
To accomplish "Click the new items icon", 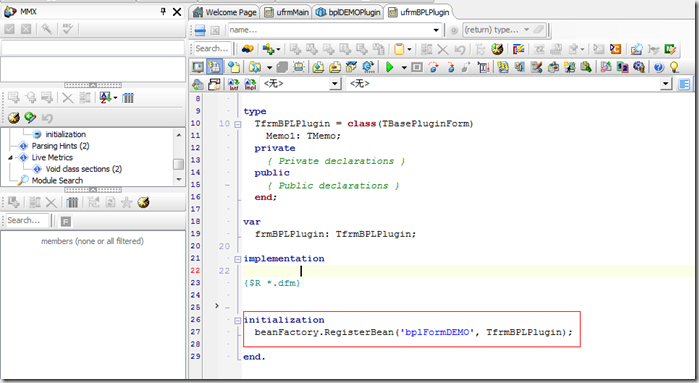I will (x=234, y=67).
